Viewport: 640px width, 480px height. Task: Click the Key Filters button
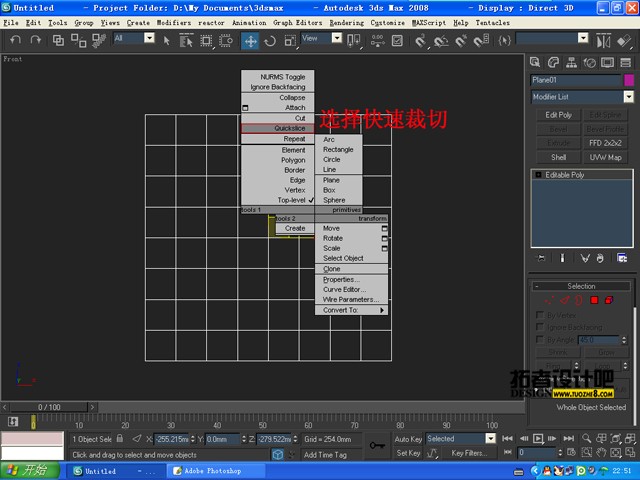pyautogui.click(x=469, y=453)
